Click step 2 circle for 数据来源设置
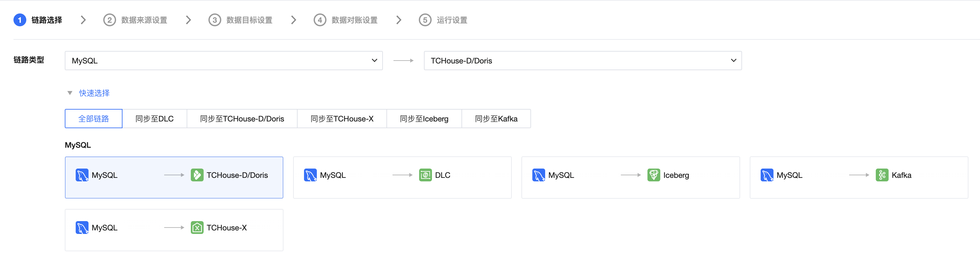Viewport: 980px width, 257px height. tap(110, 20)
